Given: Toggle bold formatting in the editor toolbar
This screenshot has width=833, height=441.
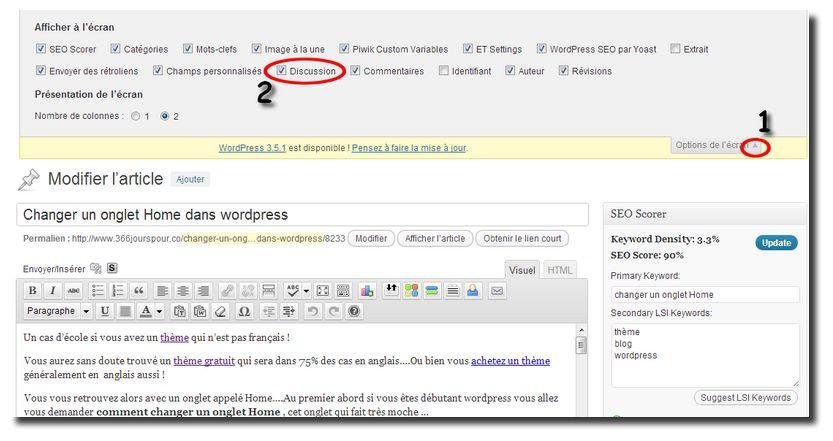Looking at the screenshot, I should pyautogui.click(x=32, y=291).
